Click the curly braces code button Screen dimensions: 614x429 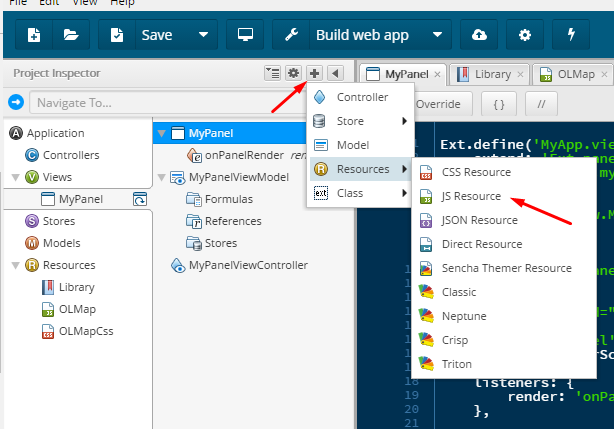[x=499, y=104]
